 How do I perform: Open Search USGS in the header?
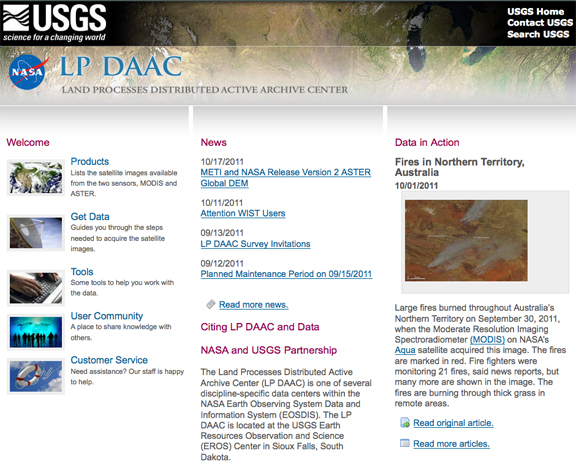coord(538,34)
